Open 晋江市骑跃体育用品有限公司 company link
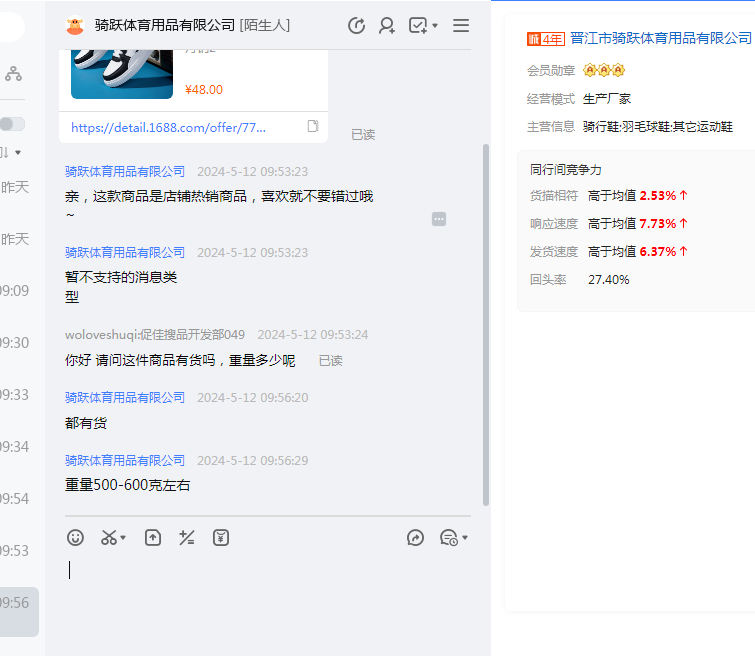755x656 pixels. pyautogui.click(x=660, y=38)
